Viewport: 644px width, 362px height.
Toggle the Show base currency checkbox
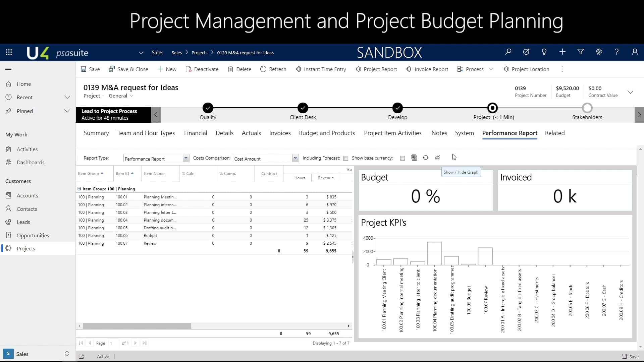click(402, 158)
